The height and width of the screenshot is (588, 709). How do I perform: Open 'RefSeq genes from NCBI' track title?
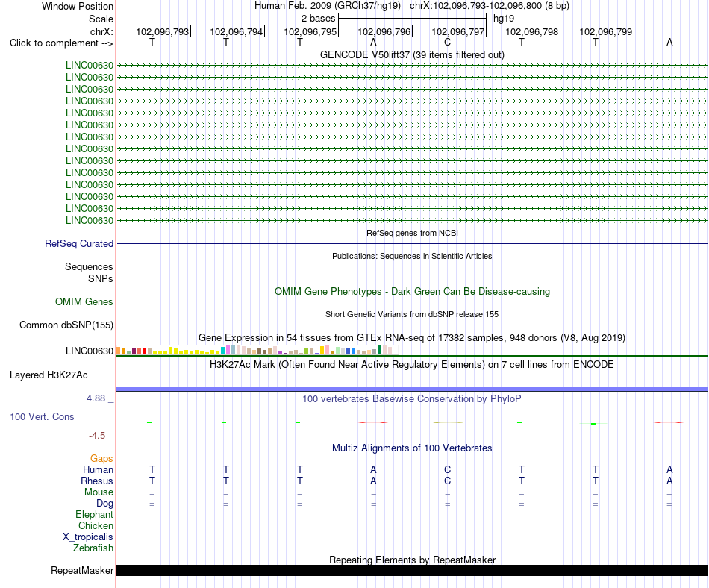(412, 234)
